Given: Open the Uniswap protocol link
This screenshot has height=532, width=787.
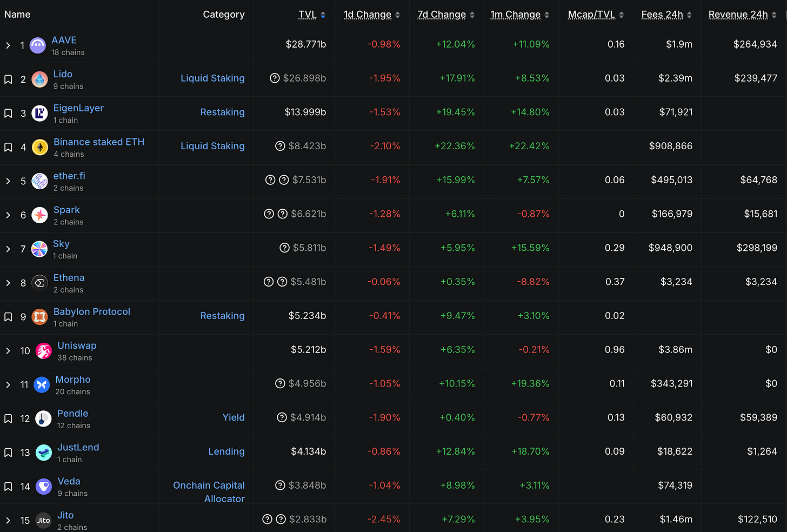Looking at the screenshot, I should click(77, 345).
